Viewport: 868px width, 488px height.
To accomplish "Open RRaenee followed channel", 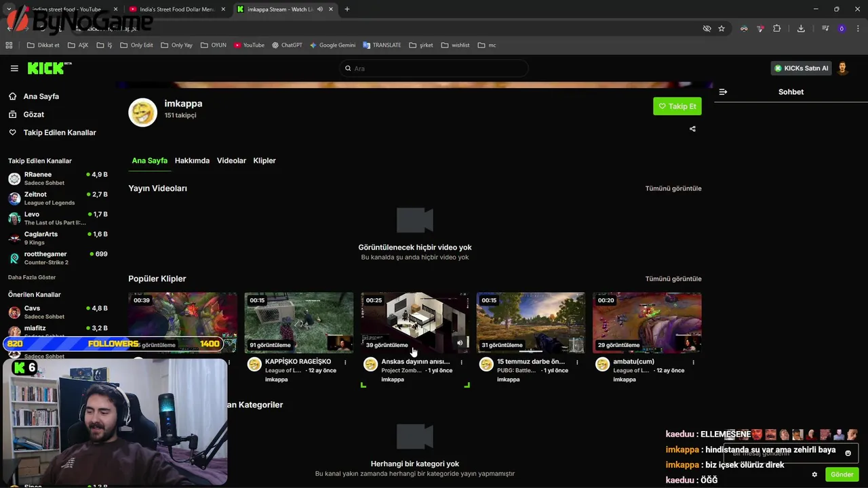I will (58, 178).
